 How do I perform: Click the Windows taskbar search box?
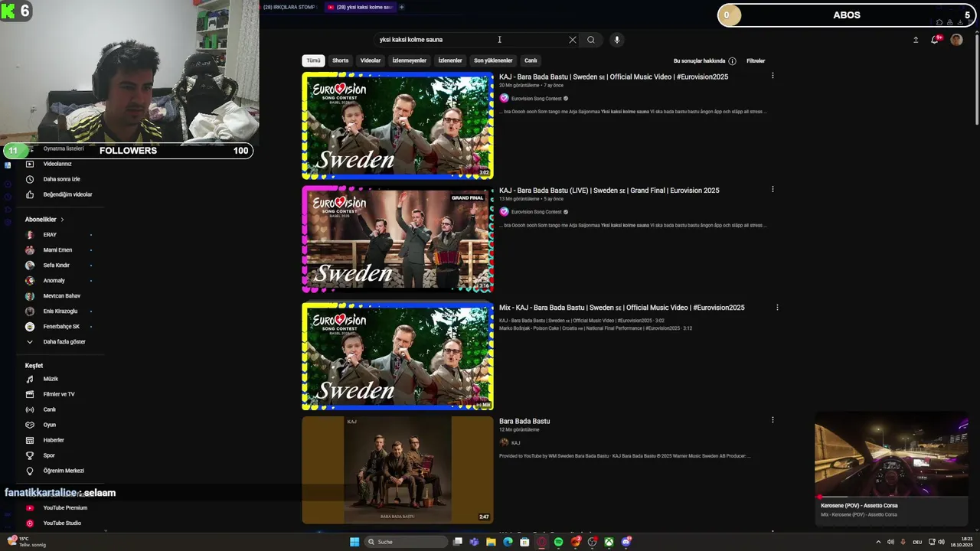point(406,542)
